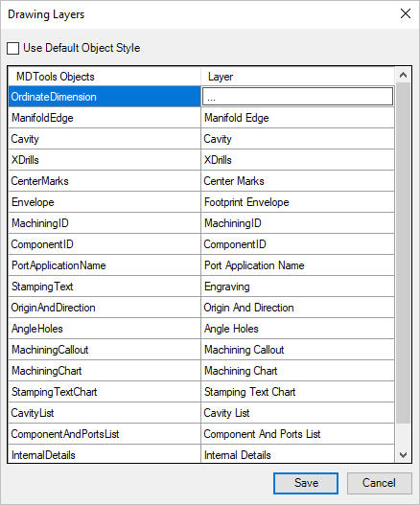Edit the Cavity layer cell
Viewport: 420px width, 505px height.
(x=297, y=139)
